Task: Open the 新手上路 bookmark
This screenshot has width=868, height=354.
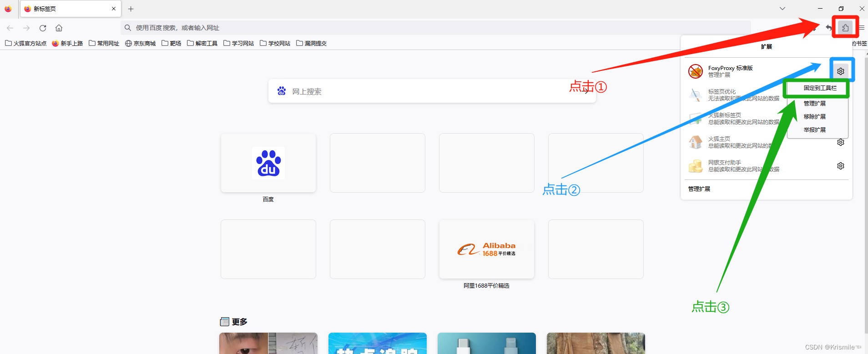Action: 67,43
